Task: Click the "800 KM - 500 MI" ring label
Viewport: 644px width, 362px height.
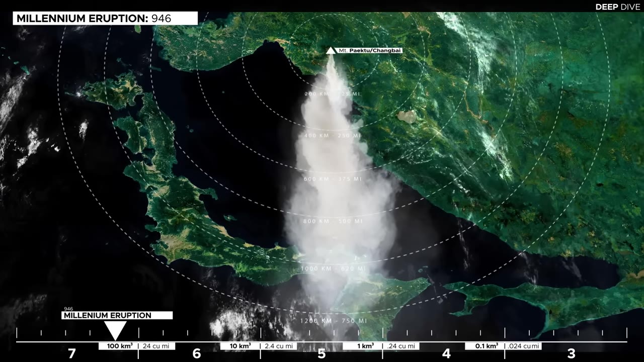Action: (x=333, y=221)
